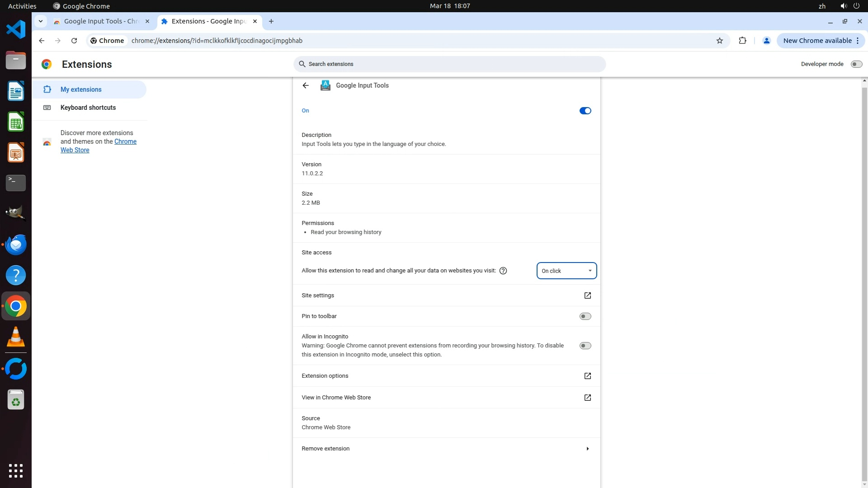The height and width of the screenshot is (488, 868).
Task: Click the back arrow beside Google Input Tools
Action: click(306, 85)
